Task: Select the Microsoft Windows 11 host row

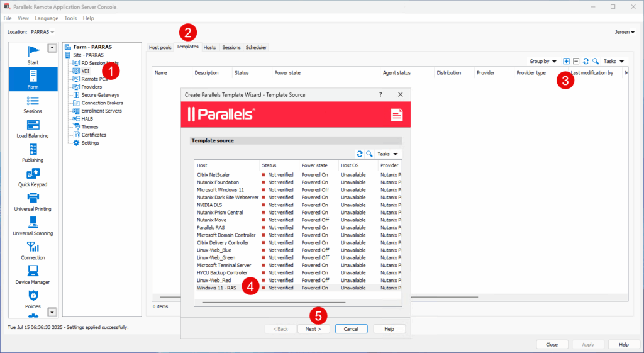Action: (297, 190)
